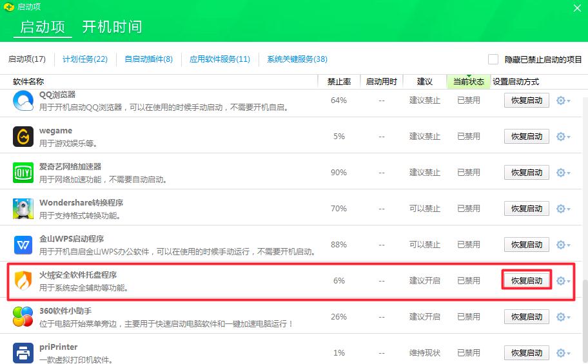
Task: Click 已禁用 status for 金山WPS启动程序
Action: tap(468, 245)
